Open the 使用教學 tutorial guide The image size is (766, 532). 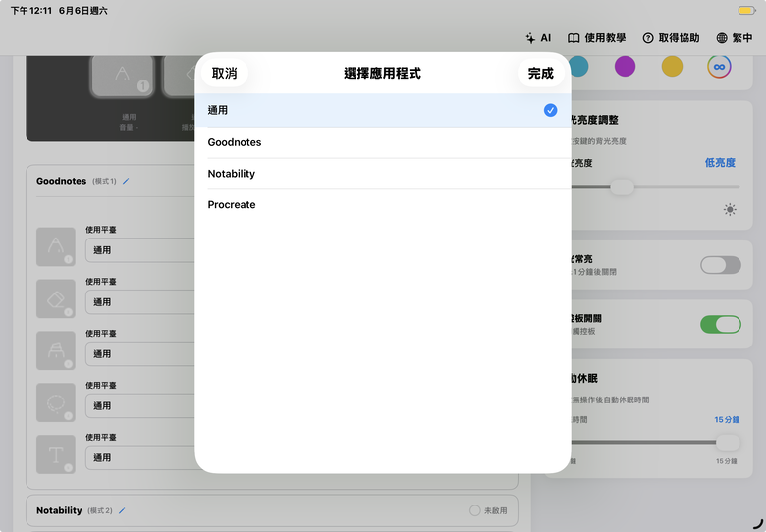pyautogui.click(x=596, y=38)
